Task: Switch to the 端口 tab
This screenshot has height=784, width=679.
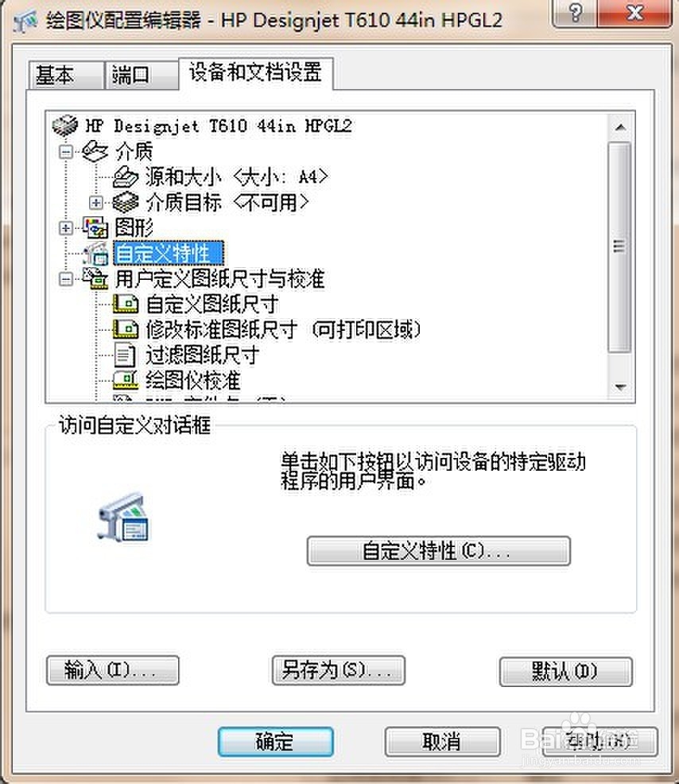Action: pos(142,76)
